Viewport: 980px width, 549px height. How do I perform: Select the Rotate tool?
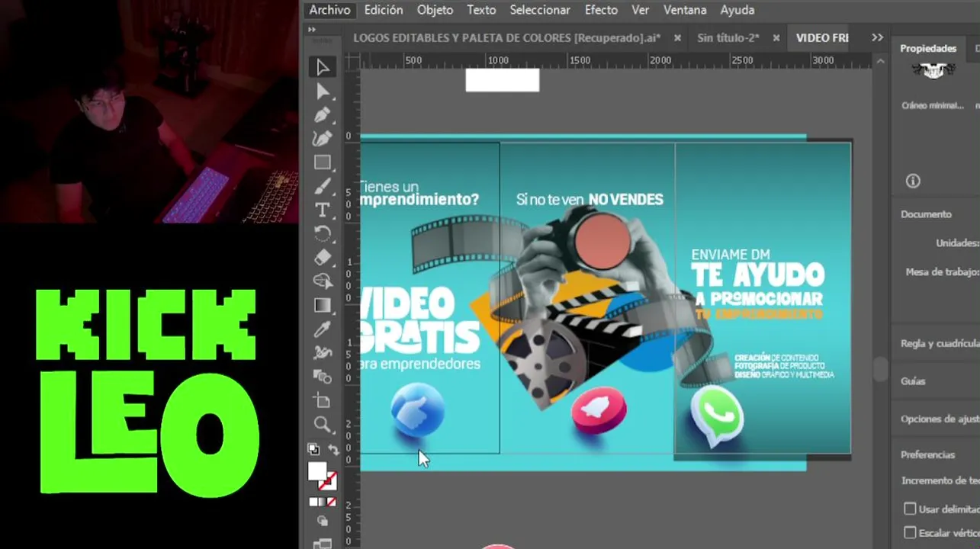coord(323,233)
